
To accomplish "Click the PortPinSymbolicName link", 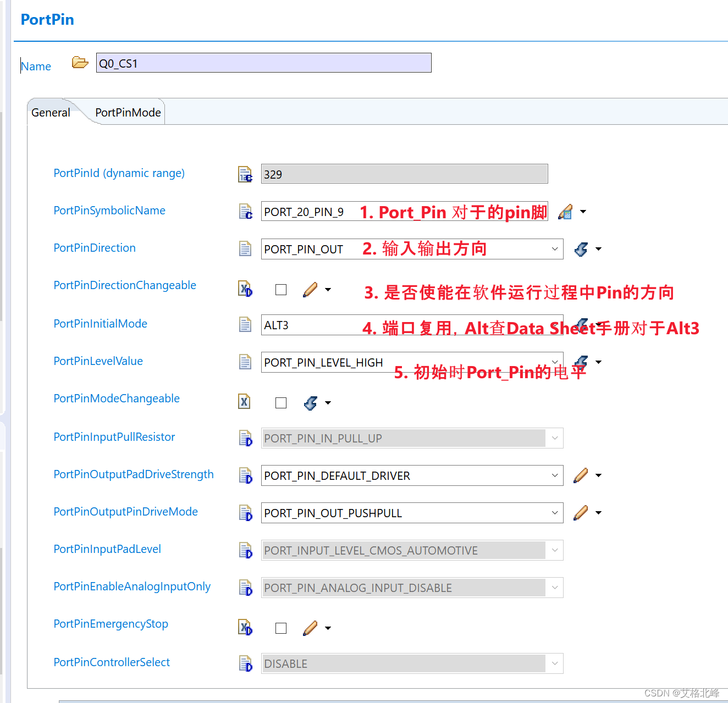I will coord(109,211).
